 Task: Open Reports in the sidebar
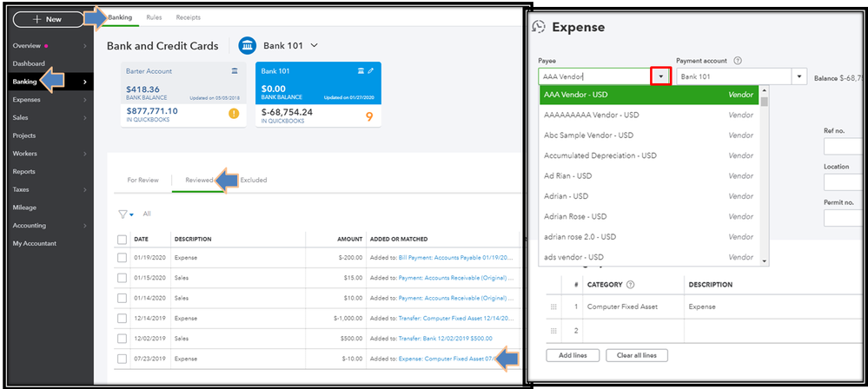[x=23, y=172]
